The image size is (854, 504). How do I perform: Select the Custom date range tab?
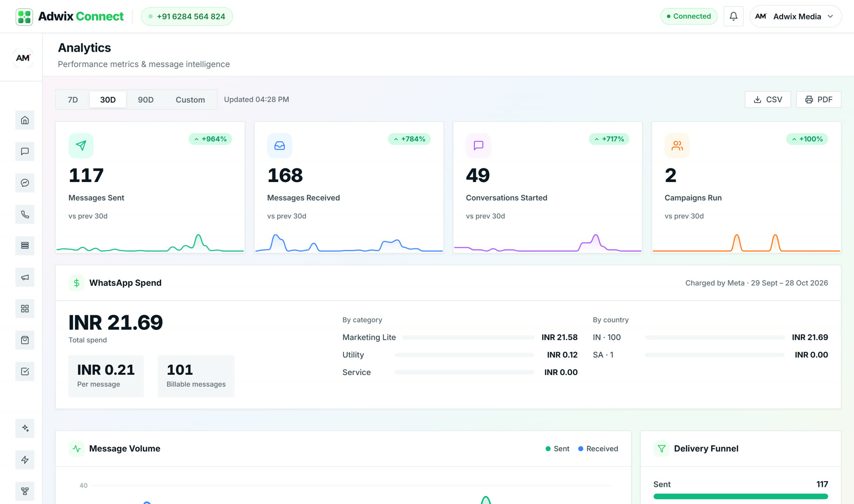point(190,100)
